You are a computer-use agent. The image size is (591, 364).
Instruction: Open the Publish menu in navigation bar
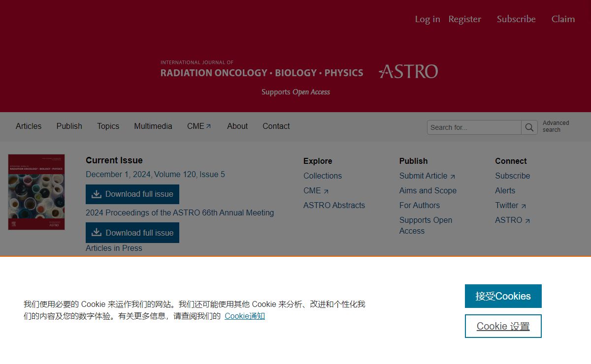(69, 126)
